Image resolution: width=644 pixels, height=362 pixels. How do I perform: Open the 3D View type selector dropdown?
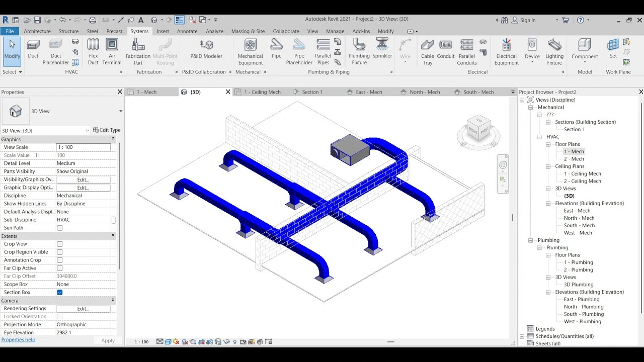tap(120, 111)
